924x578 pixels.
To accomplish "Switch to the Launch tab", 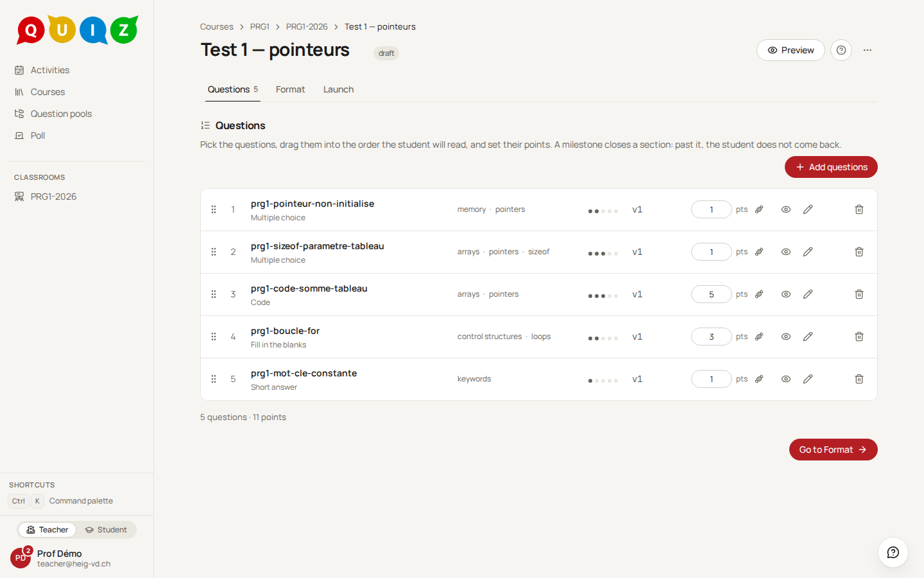I will pyautogui.click(x=338, y=89).
